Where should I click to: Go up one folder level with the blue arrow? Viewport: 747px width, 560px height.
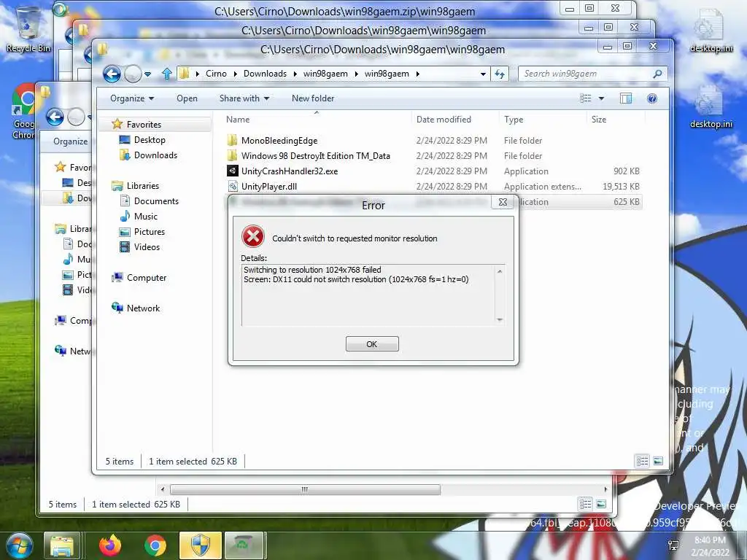click(167, 74)
